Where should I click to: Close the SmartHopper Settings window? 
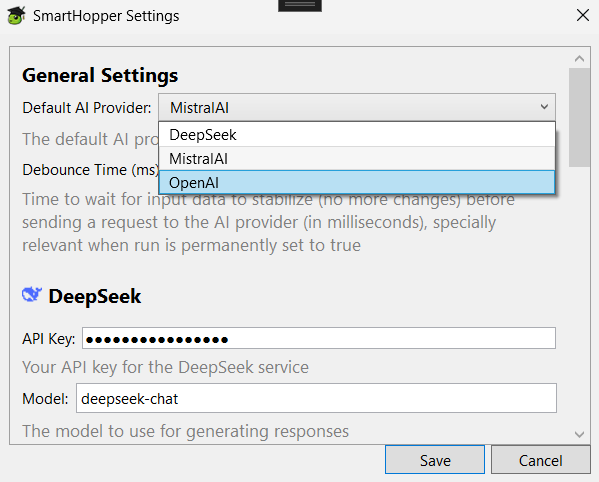click(x=583, y=16)
